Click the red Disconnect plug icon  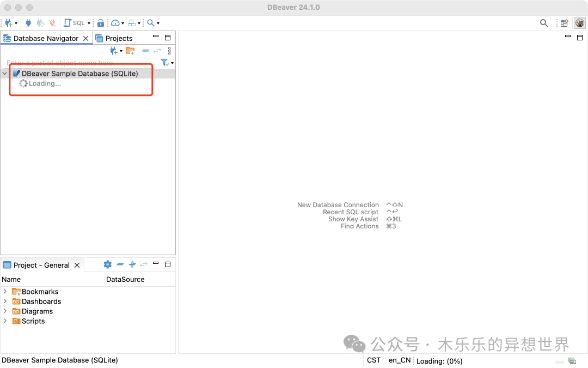click(x=52, y=23)
